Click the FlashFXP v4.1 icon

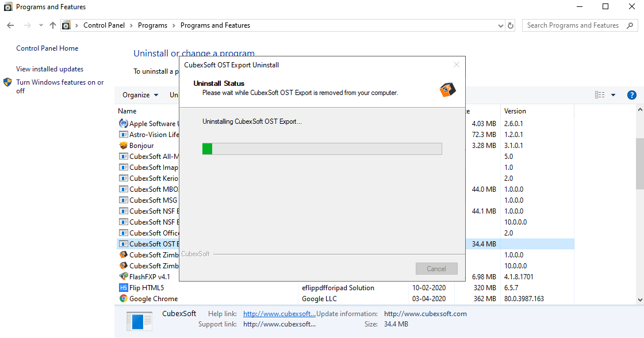pyautogui.click(x=123, y=277)
